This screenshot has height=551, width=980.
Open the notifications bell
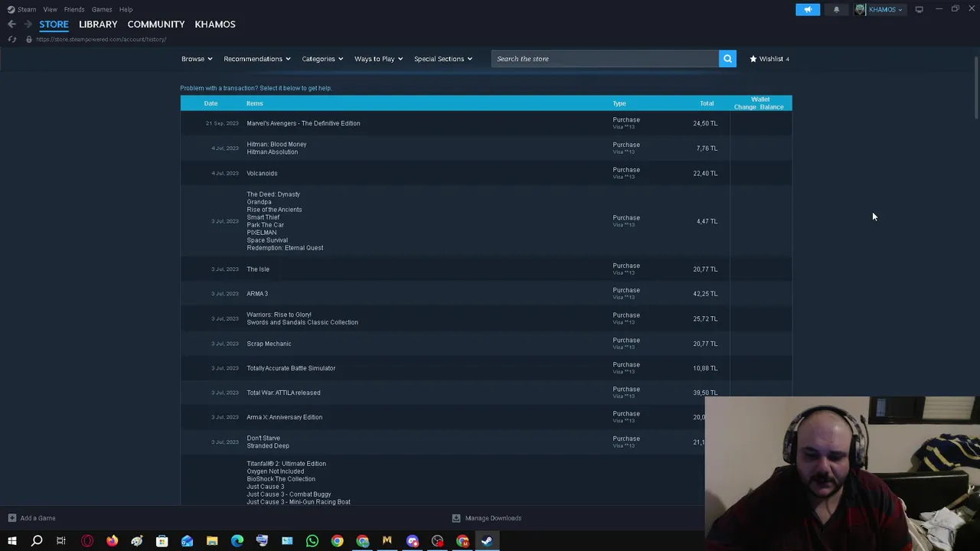click(x=836, y=9)
